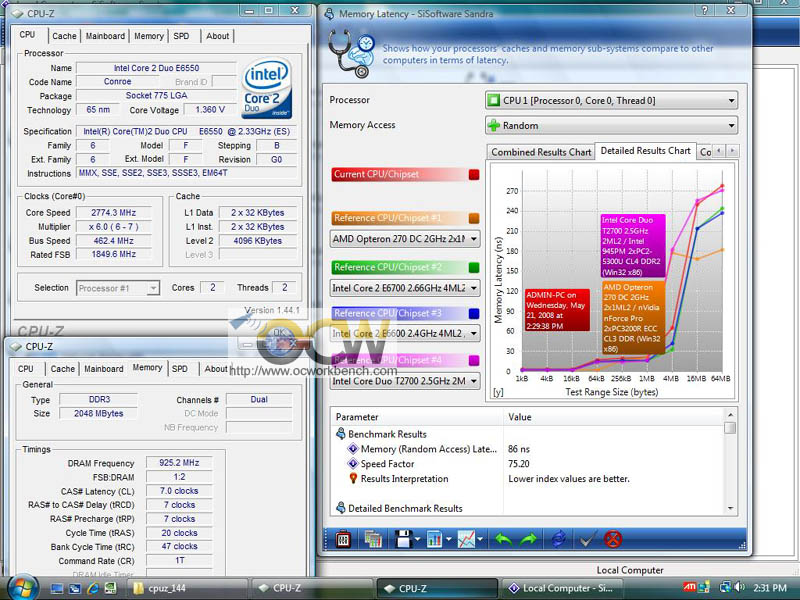Click the copy results icon in Sandra toolbar
Screen dimensions: 800x600
[x=373, y=539]
